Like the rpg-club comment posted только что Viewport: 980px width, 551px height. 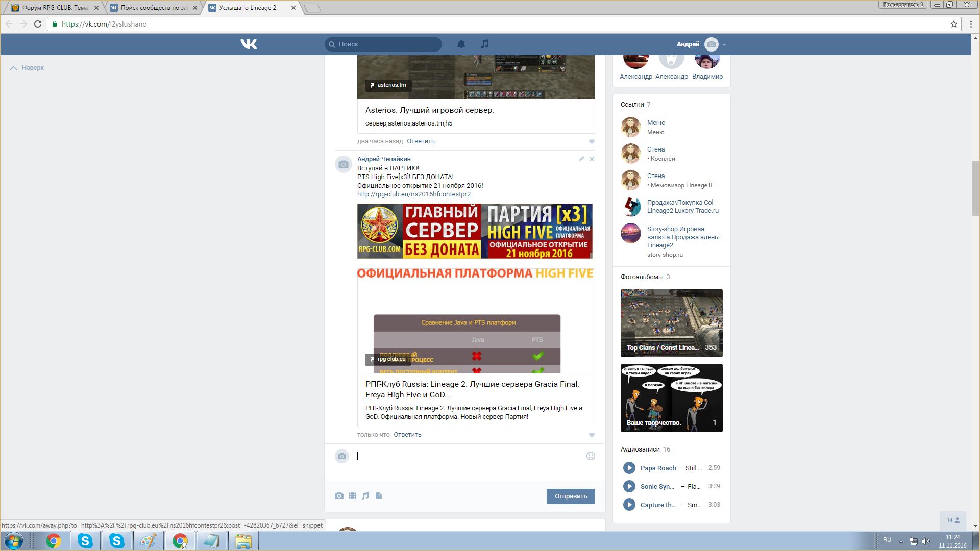pos(592,435)
